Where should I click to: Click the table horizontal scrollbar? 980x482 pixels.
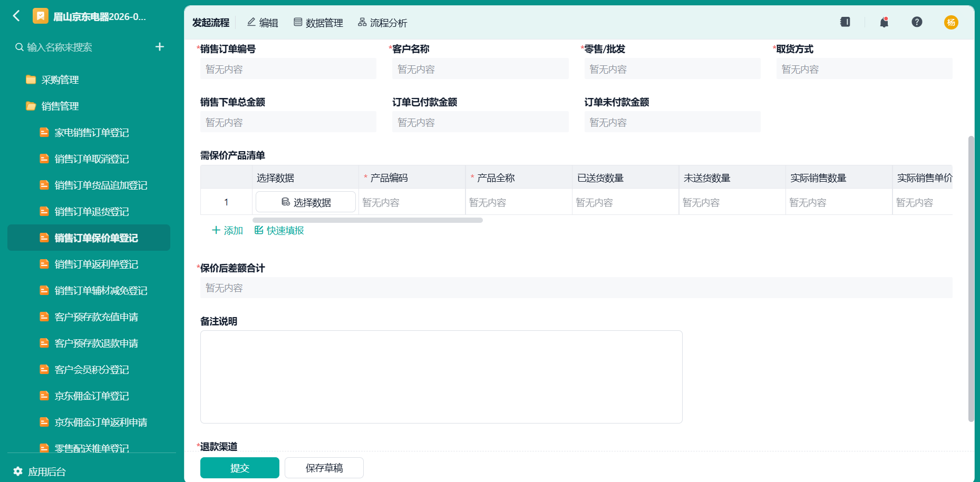tap(367, 220)
